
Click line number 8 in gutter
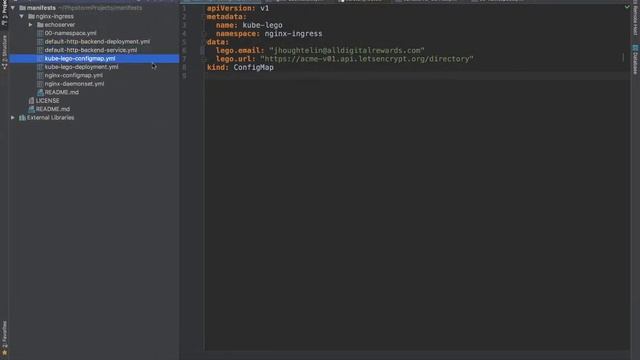(x=184, y=67)
